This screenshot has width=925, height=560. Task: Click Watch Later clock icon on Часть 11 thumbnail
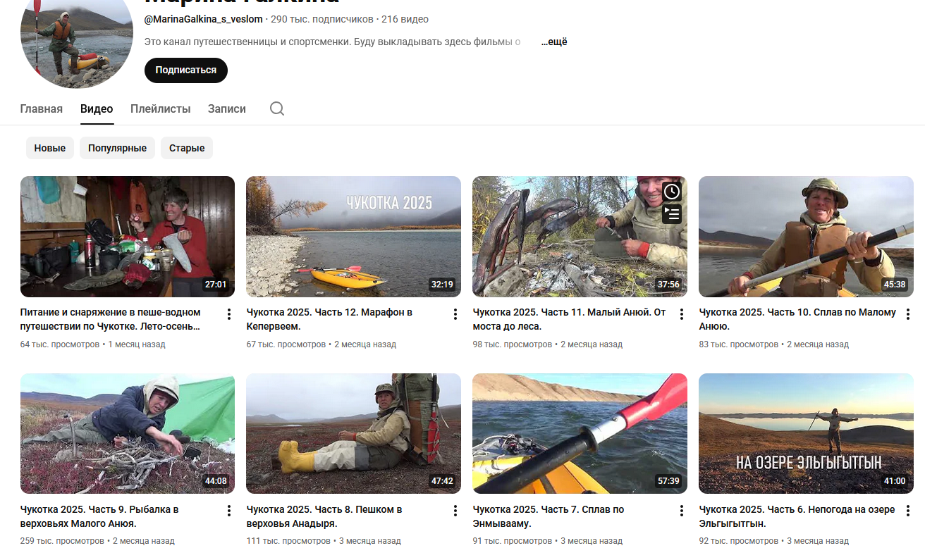point(672,192)
